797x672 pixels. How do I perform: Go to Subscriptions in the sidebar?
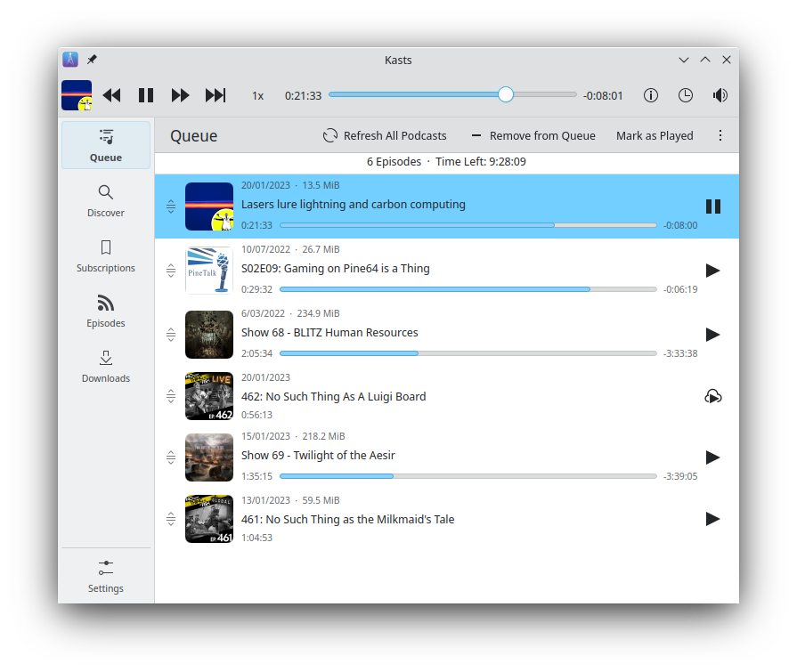(106, 255)
